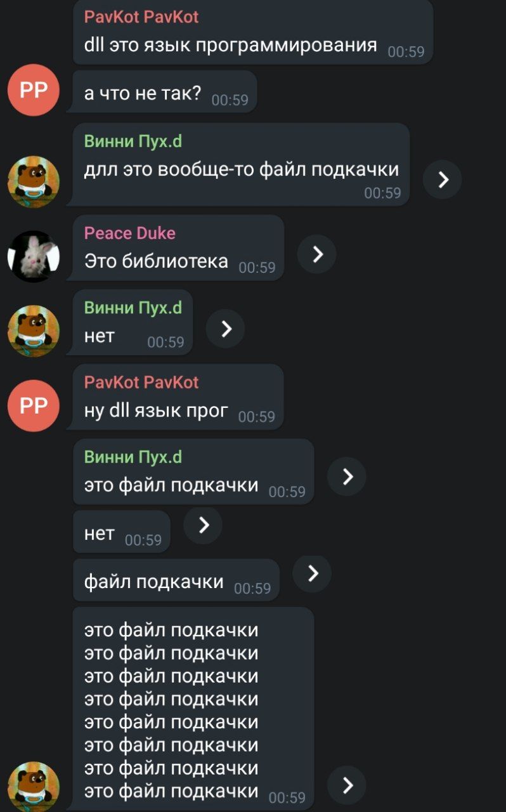This screenshot has width=506, height=812.
Task: Click forward arrow beside Винни Пух.d 'нет' message
Action: pos(226,329)
